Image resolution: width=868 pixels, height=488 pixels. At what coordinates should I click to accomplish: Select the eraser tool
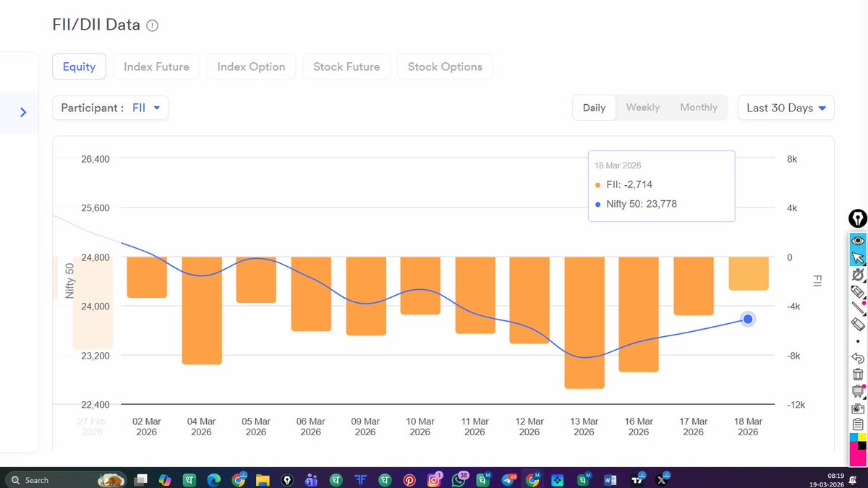[857, 324]
